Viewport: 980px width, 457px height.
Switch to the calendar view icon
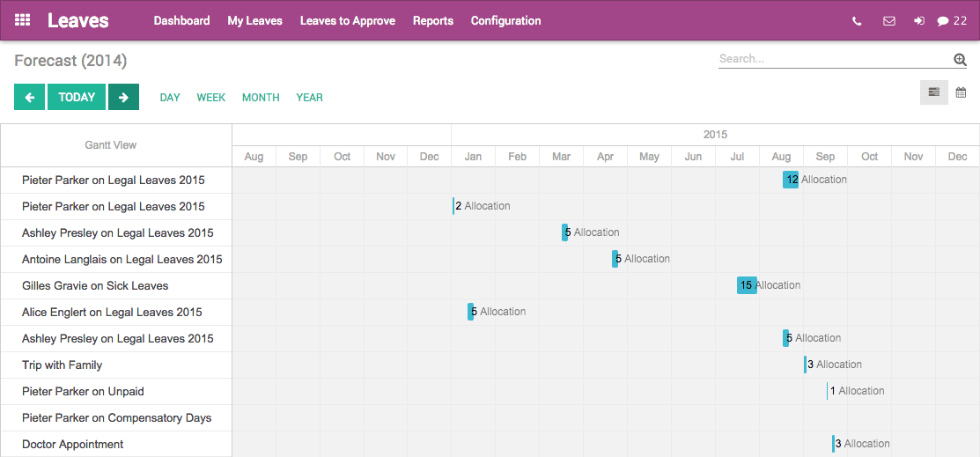(961, 92)
